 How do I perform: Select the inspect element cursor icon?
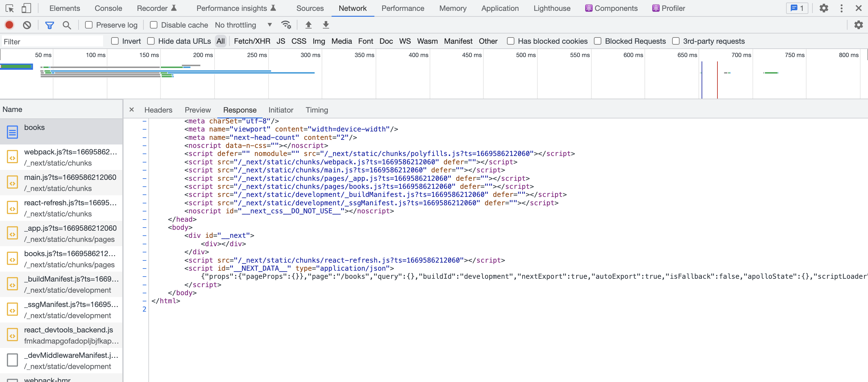[9, 8]
